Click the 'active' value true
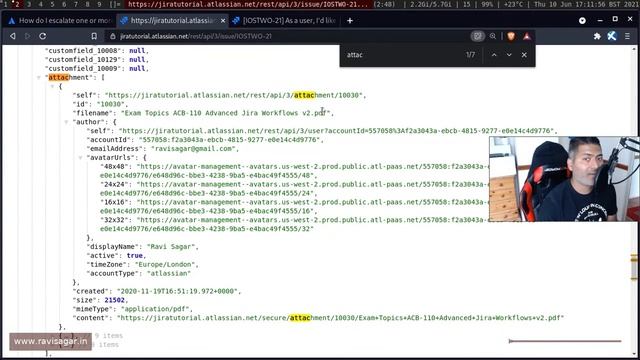This screenshot has height=360, width=640. (135, 256)
